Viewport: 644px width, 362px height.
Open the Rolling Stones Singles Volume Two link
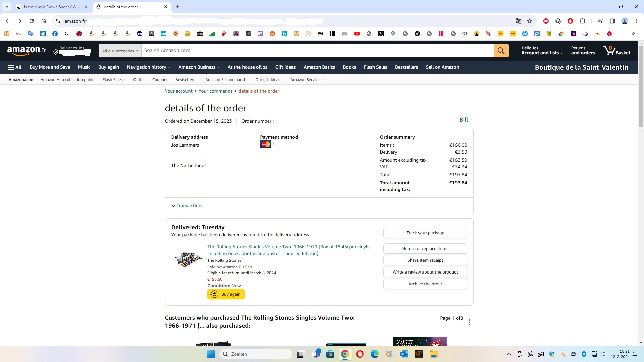pyautogui.click(x=288, y=250)
